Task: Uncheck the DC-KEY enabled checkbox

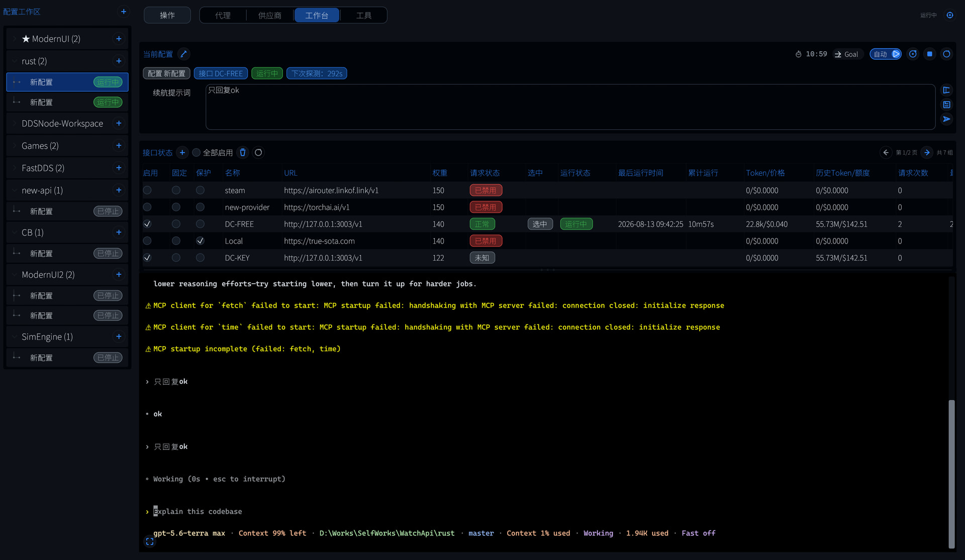Action: click(147, 258)
